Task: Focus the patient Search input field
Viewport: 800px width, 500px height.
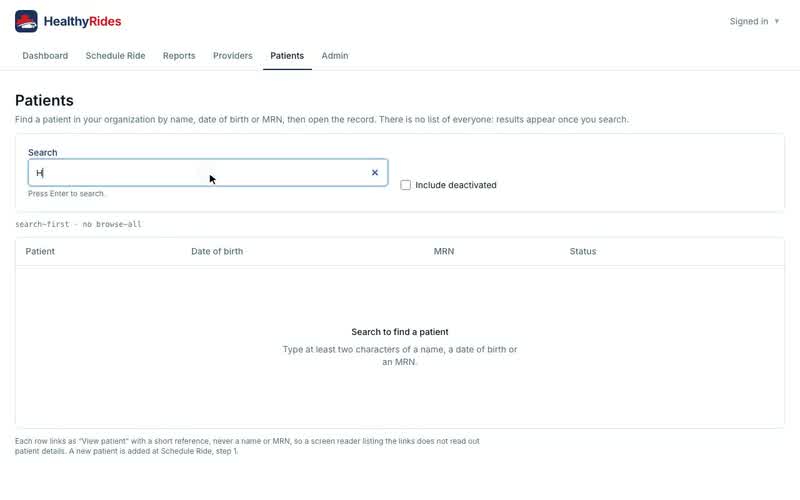Action: [208, 173]
